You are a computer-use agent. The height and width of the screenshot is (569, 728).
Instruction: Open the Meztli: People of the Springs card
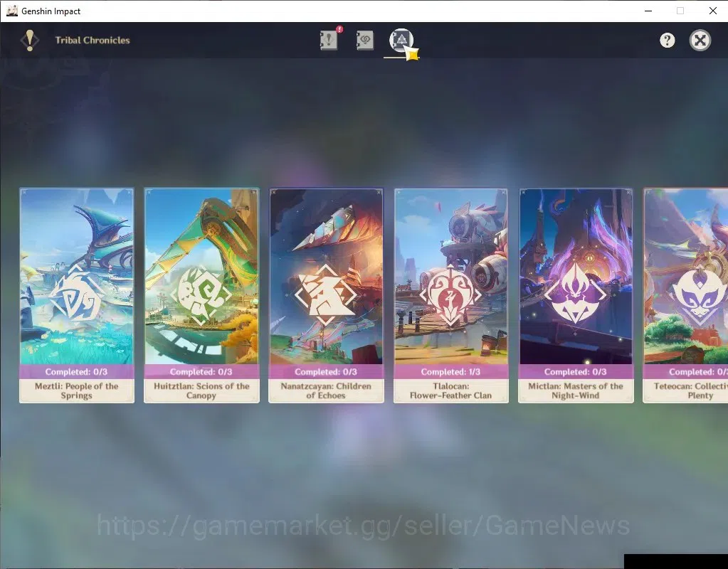pyautogui.click(x=77, y=295)
